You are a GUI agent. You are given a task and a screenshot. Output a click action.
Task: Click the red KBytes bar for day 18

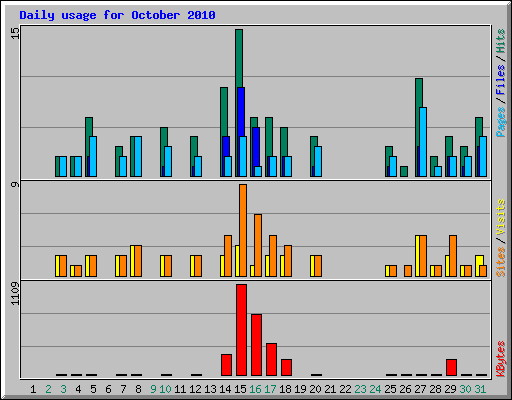(x=286, y=367)
